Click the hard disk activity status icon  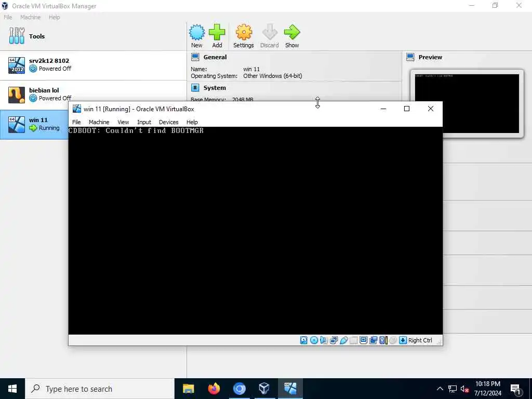(304, 340)
